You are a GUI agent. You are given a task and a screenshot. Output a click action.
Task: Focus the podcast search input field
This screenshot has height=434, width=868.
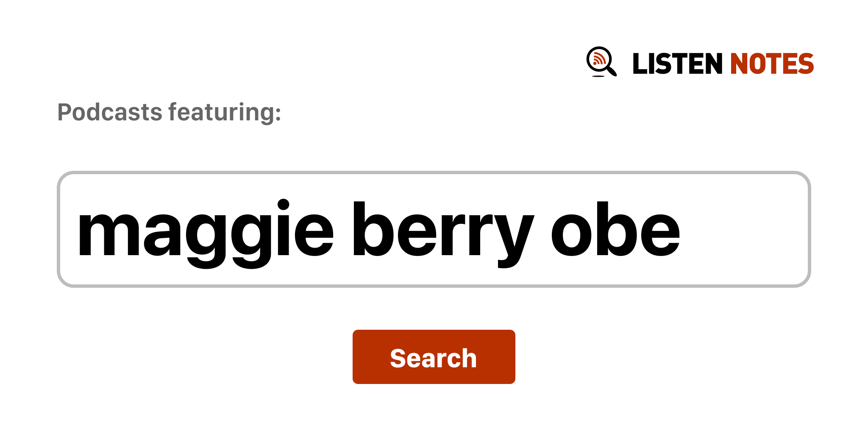coord(434,229)
